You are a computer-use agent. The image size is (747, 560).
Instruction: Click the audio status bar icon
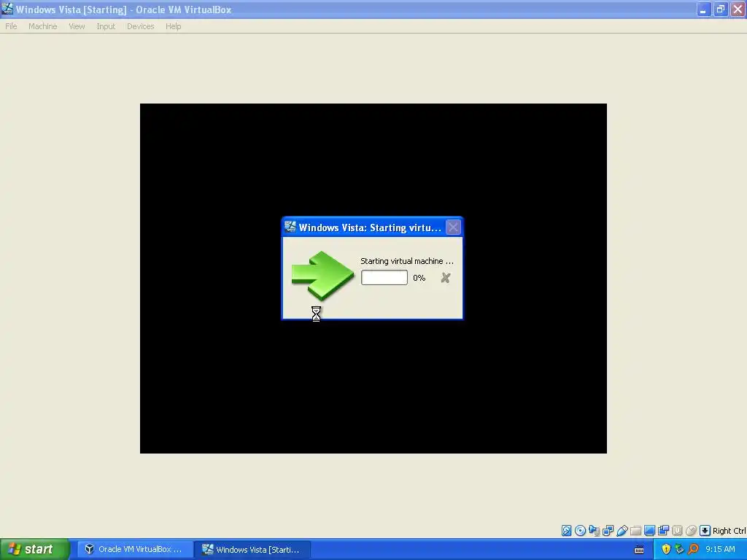click(594, 531)
